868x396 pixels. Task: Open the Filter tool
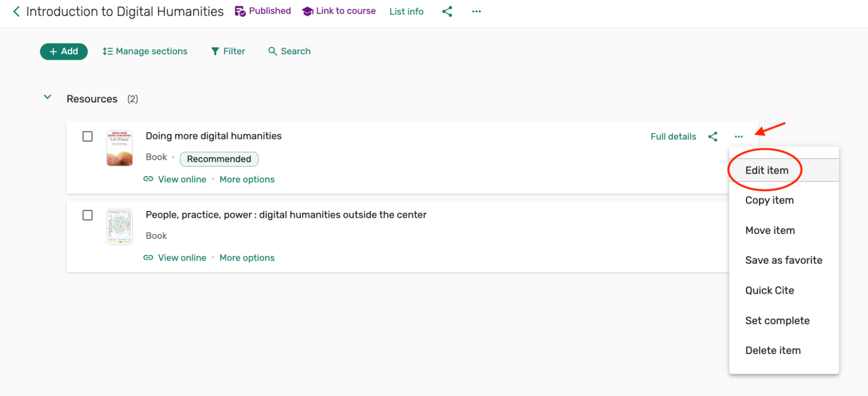click(228, 51)
